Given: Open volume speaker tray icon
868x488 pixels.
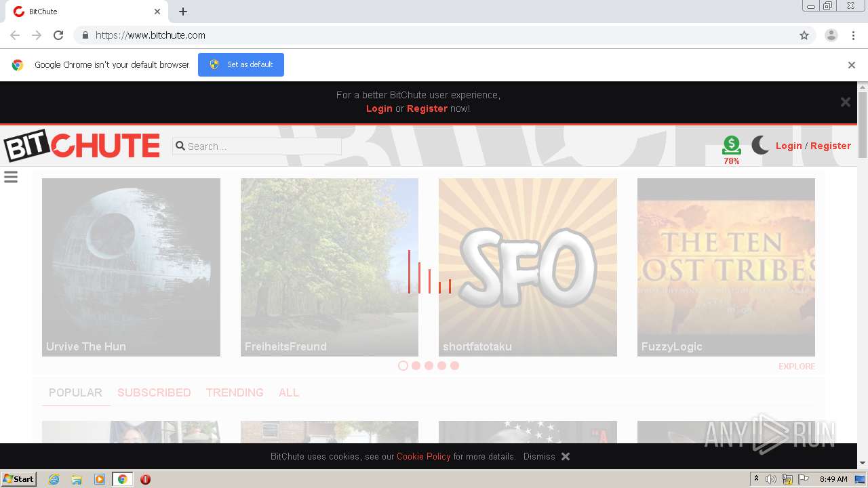Looking at the screenshot, I should coord(771,479).
